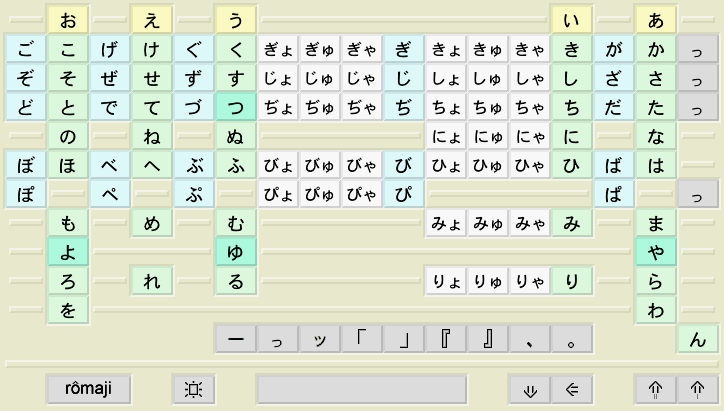Tap the green ら key
The image size is (724, 411).
656,281
